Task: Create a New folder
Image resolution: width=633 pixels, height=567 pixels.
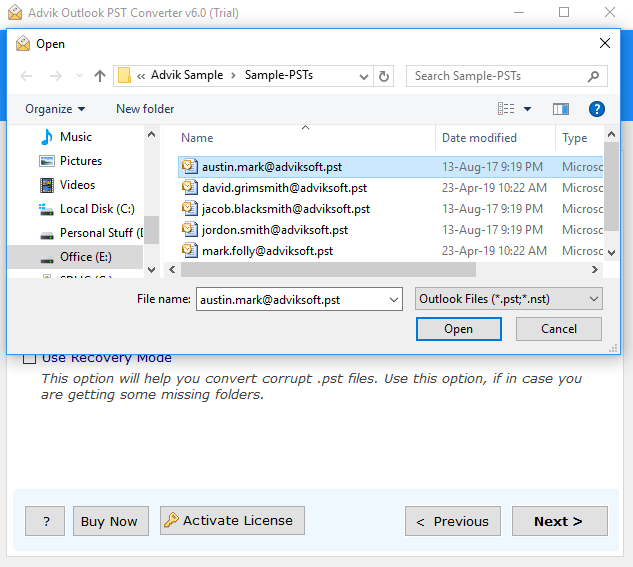Action: 145,109
